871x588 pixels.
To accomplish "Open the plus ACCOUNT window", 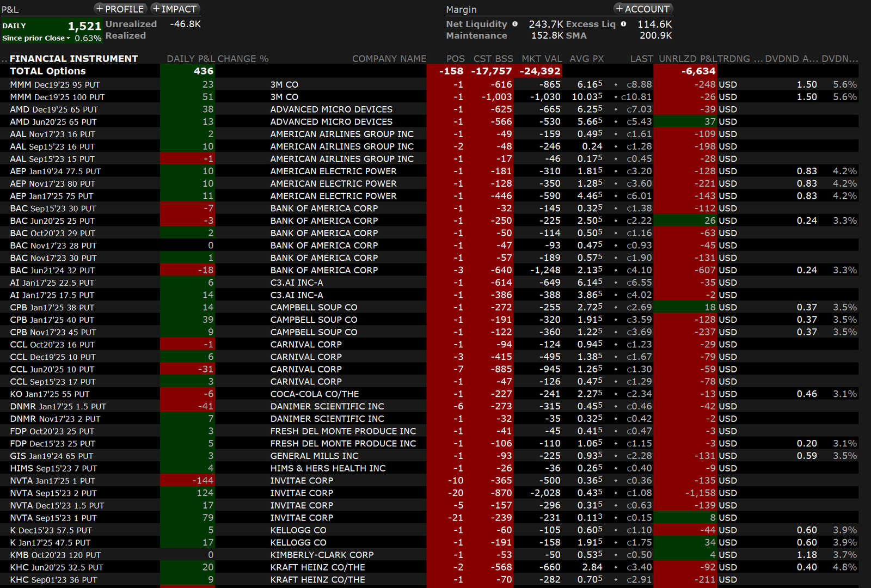I will tap(643, 9).
